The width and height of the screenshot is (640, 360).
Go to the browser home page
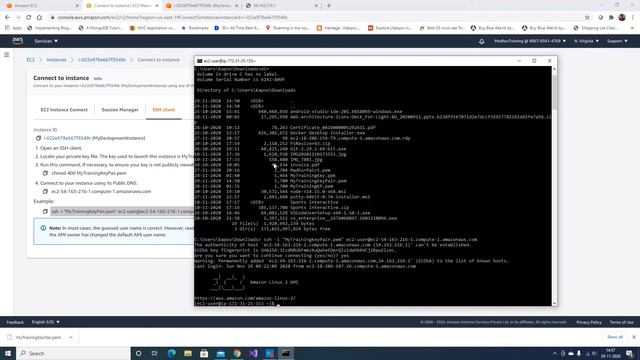pos(39,18)
